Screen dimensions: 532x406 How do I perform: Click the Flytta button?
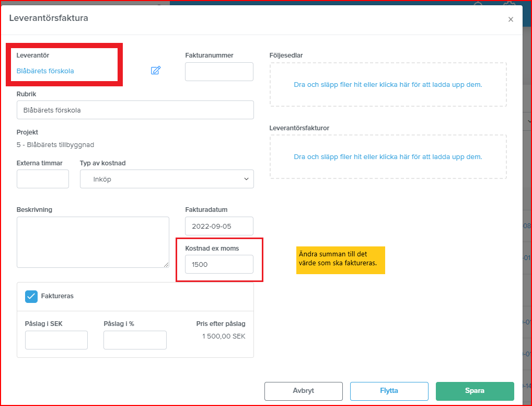(389, 391)
